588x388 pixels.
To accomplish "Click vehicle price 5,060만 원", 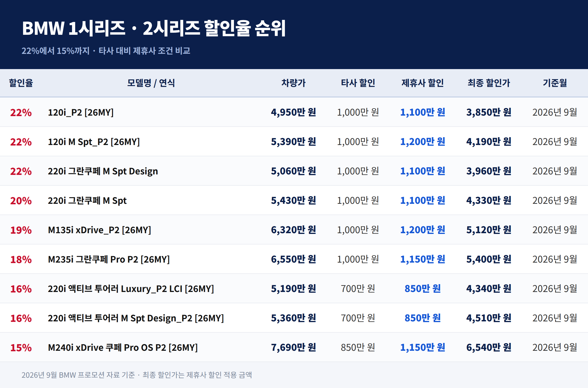I will [294, 171].
